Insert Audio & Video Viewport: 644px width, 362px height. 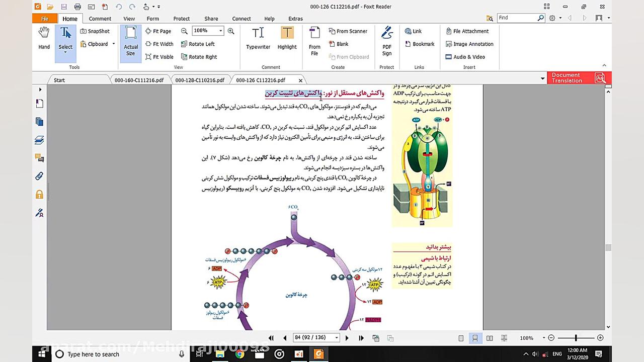pos(466,57)
